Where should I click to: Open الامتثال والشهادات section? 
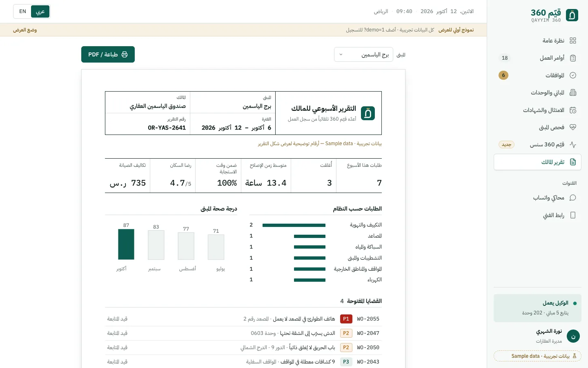(x=537, y=110)
